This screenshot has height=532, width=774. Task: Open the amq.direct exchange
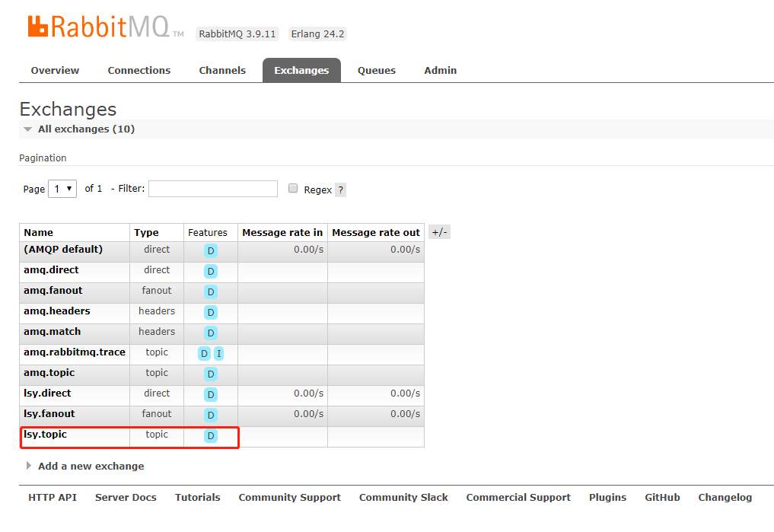pyautogui.click(x=51, y=270)
